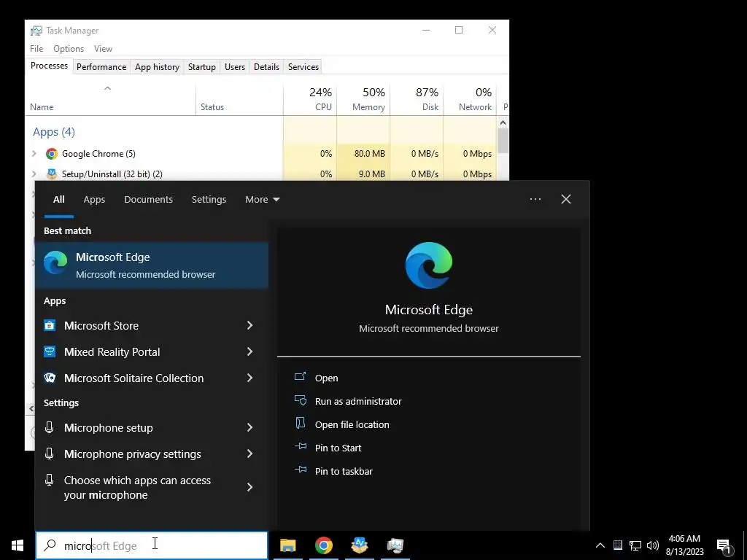Switch to Task Manager Users tab

coord(234,66)
